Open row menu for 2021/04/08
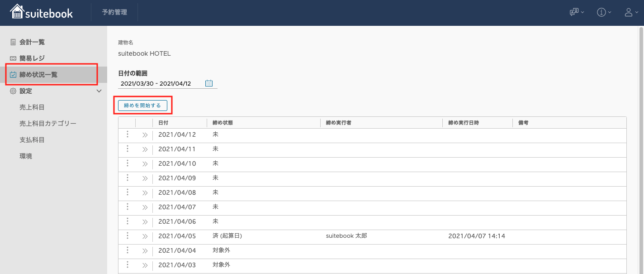The width and height of the screenshot is (644, 274). 128,192
